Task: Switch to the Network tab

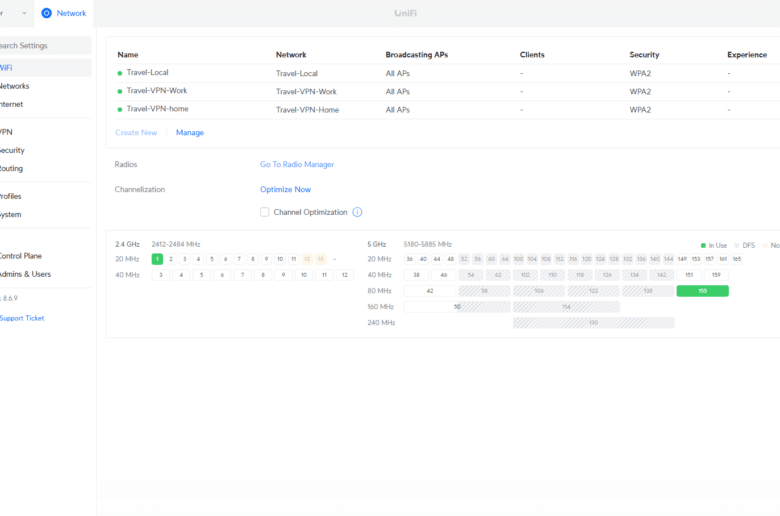Action: click(64, 13)
